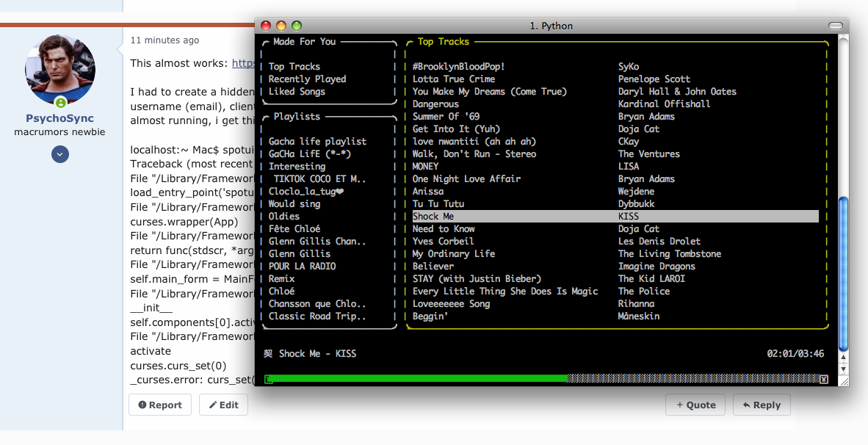Click the + Quote button
The width and height of the screenshot is (868, 445).
pyautogui.click(x=696, y=405)
